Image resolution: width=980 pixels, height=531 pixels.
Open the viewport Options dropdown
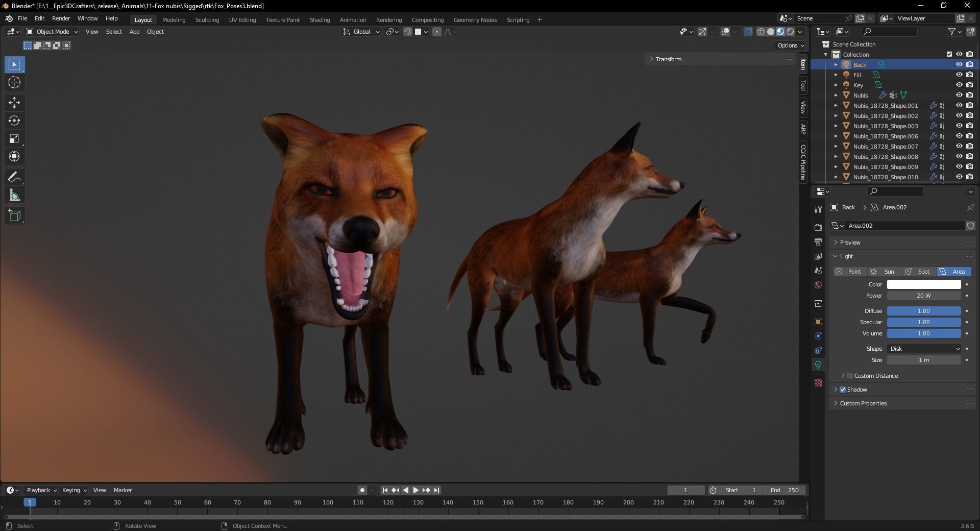tap(790, 45)
